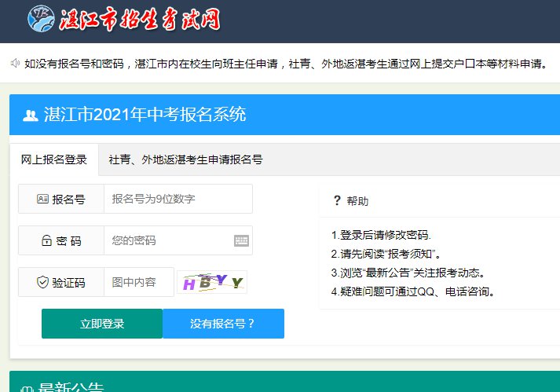The image size is (560, 392).
Task: Click the shield icon beside 验证码
Action: point(42,282)
